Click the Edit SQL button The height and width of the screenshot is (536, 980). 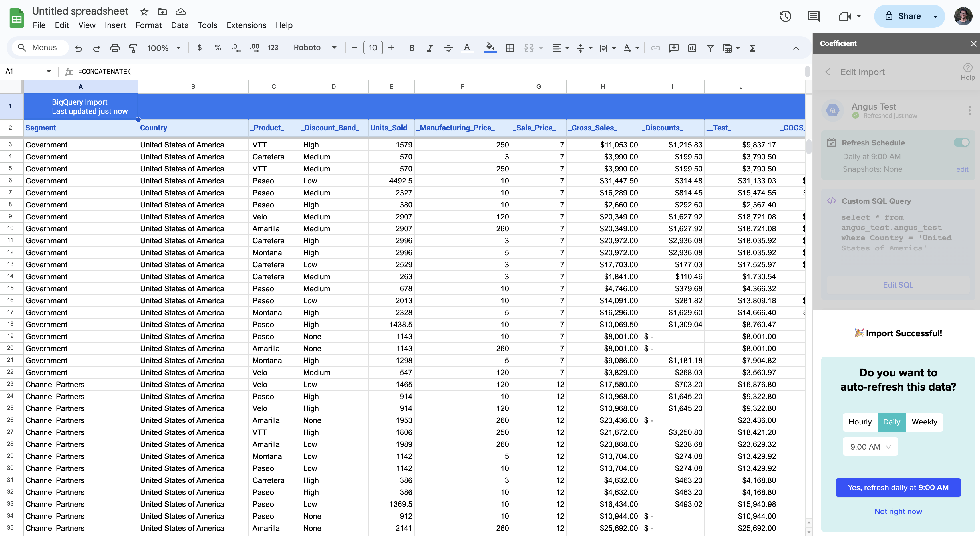click(x=898, y=285)
